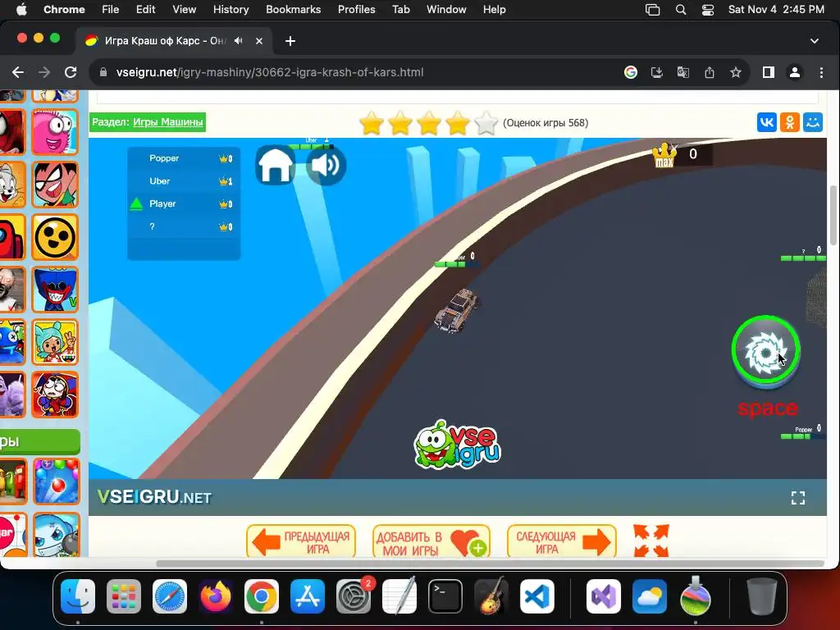Viewport: 840px width, 630px height.
Task: Rate the game three stars
Action: tap(428, 124)
